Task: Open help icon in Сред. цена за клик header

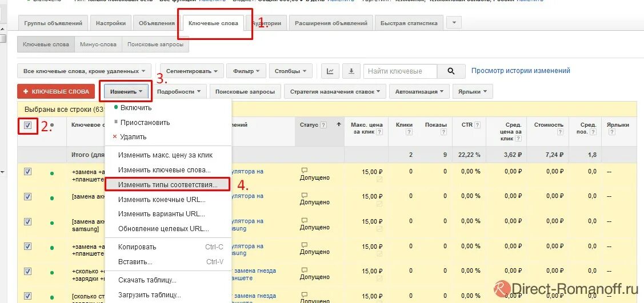Action: 519,139
